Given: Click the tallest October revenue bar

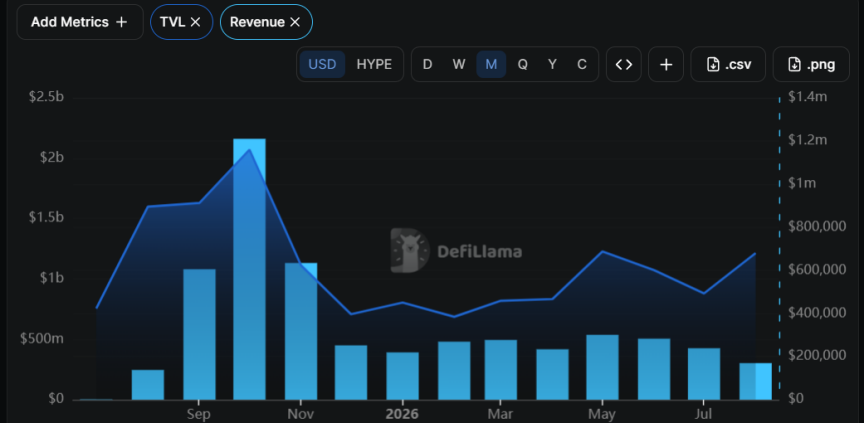Looking at the screenshot, I should 250,269.
